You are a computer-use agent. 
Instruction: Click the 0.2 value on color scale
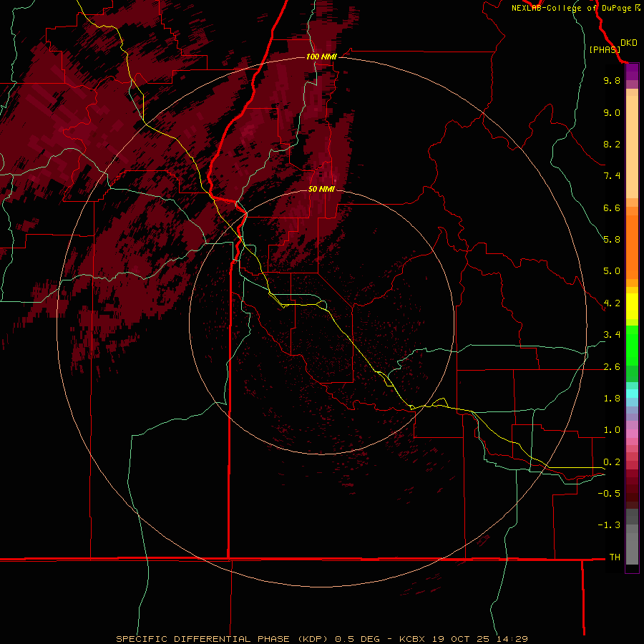(612, 462)
